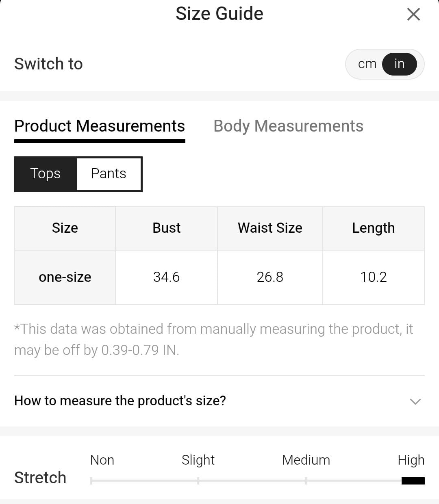Click the waist value 26.8
Image resolution: width=439 pixels, height=504 pixels.
pos(270,277)
